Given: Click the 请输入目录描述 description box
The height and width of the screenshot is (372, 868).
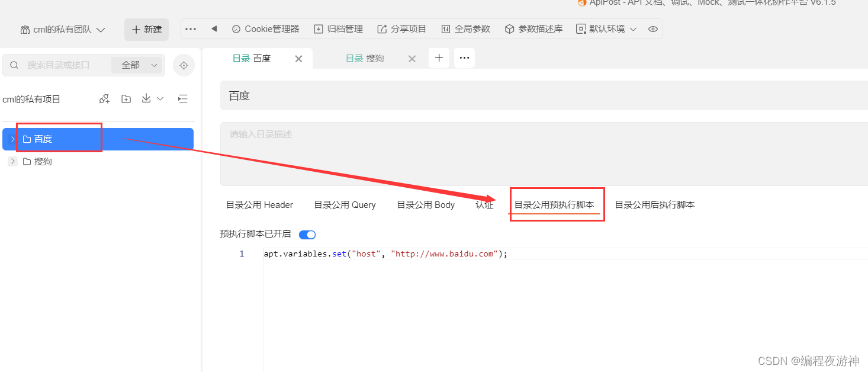Looking at the screenshot, I should click(x=544, y=154).
